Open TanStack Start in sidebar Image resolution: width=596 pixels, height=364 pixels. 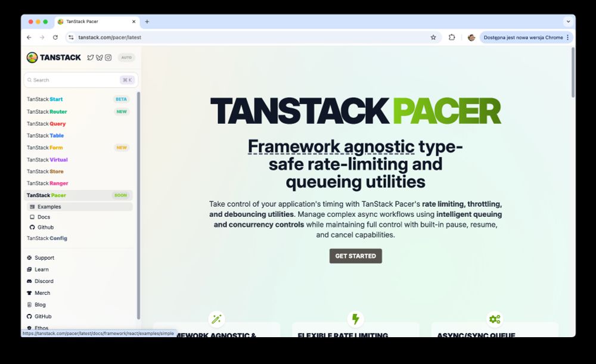click(78, 99)
